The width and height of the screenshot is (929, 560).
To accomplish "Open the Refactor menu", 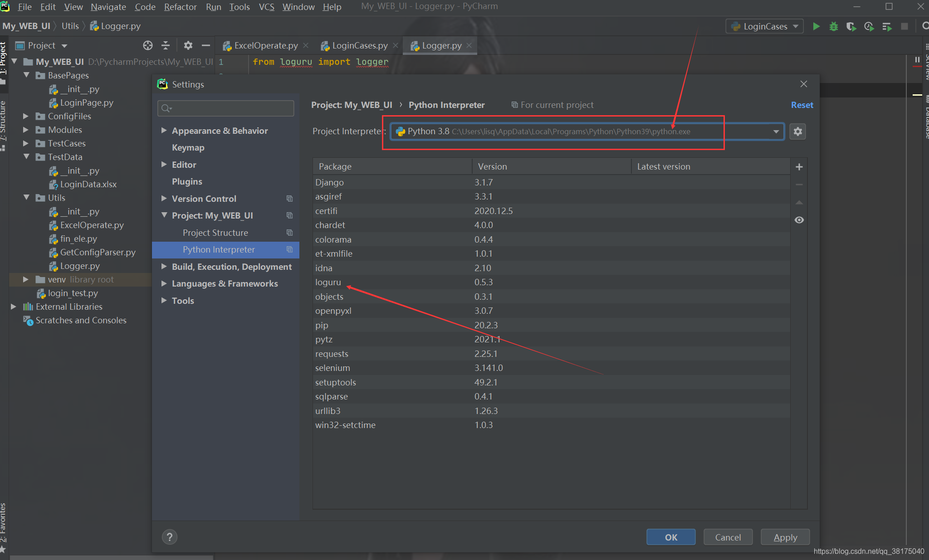I will point(181,7).
